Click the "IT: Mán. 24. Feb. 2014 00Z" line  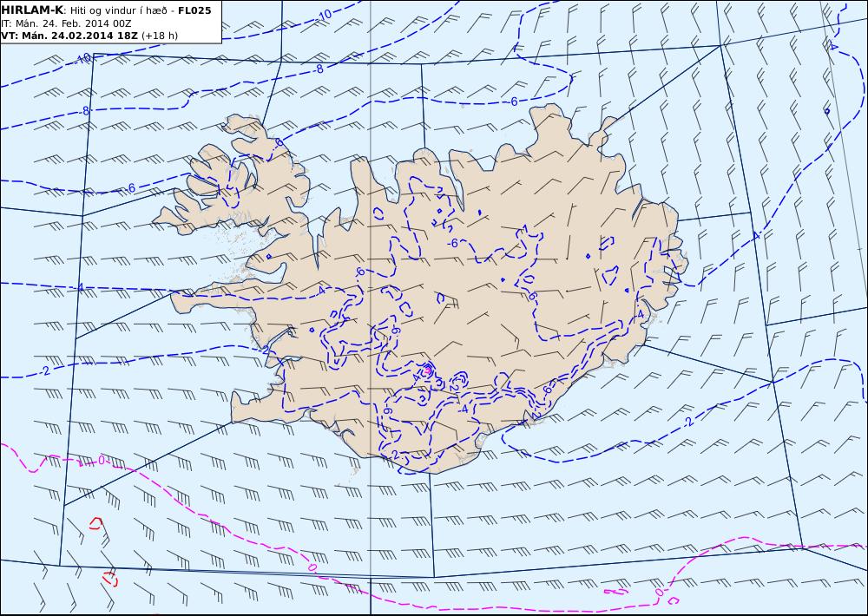click(66, 23)
